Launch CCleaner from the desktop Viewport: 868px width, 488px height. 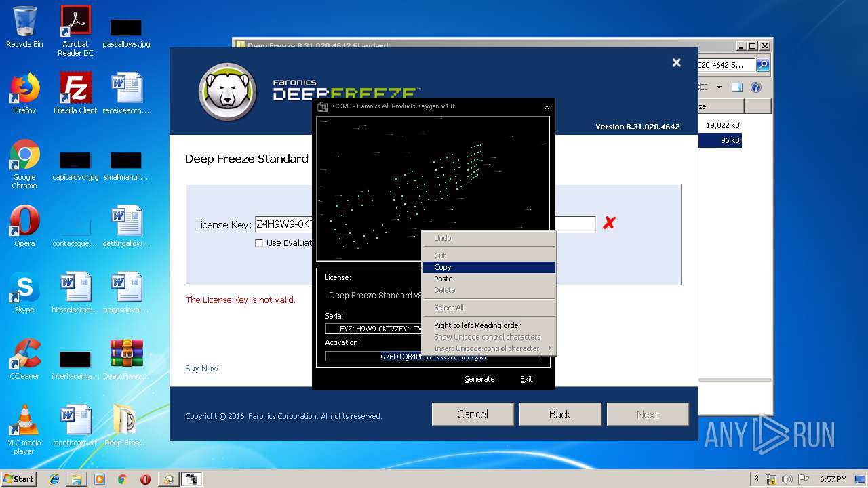click(x=24, y=359)
